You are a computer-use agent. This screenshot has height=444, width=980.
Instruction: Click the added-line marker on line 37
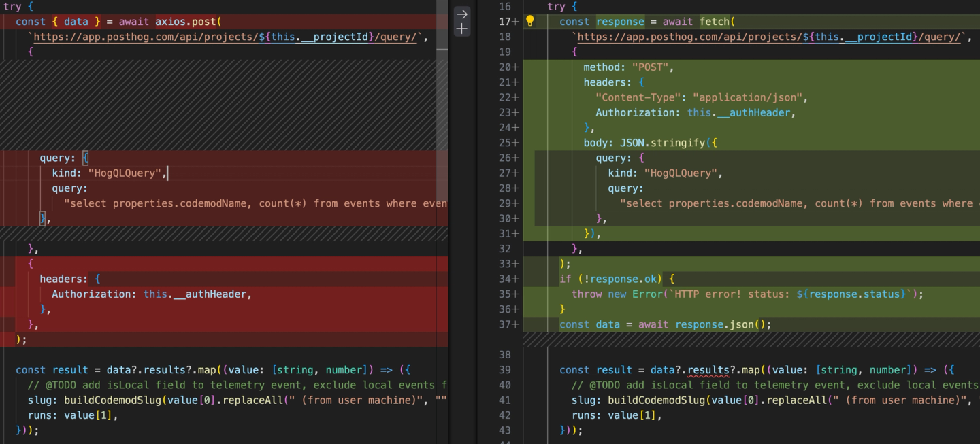(x=515, y=324)
